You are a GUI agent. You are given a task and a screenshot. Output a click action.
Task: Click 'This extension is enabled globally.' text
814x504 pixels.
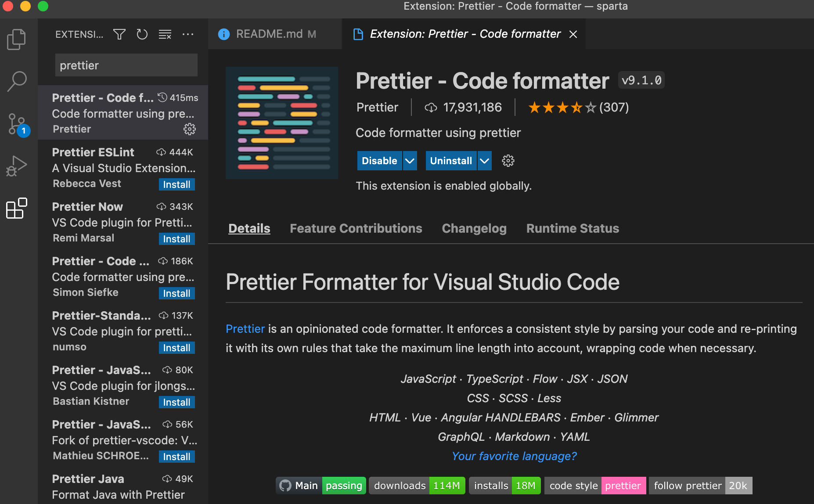pyautogui.click(x=443, y=186)
